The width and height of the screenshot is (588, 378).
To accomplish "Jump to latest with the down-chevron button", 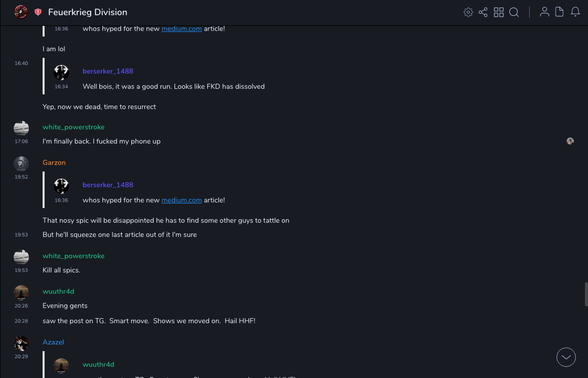I will 566,357.
